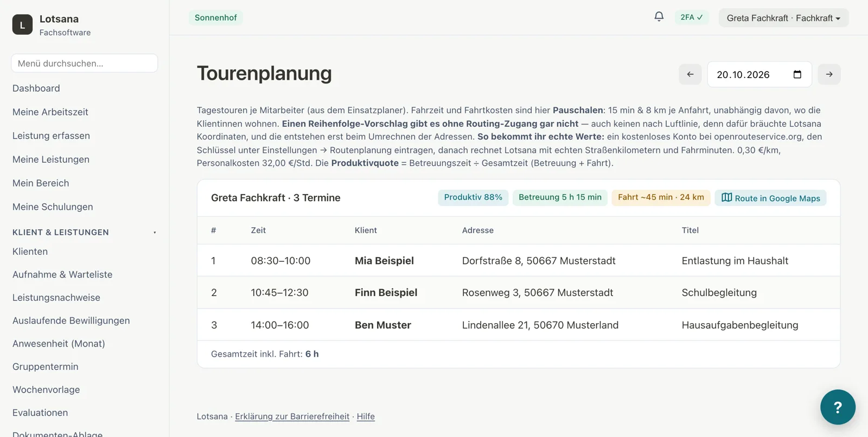
Task: Click the date field 20.10.2026
Action: point(759,74)
